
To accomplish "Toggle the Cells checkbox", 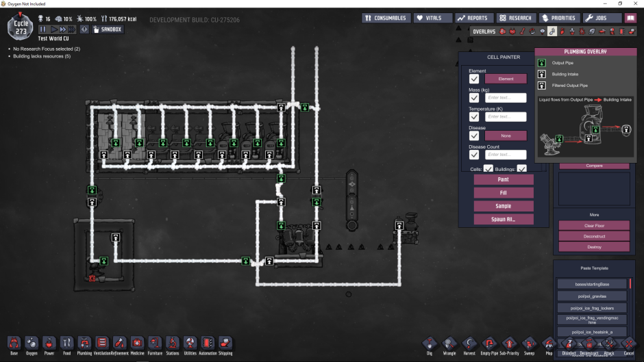I will point(488,169).
